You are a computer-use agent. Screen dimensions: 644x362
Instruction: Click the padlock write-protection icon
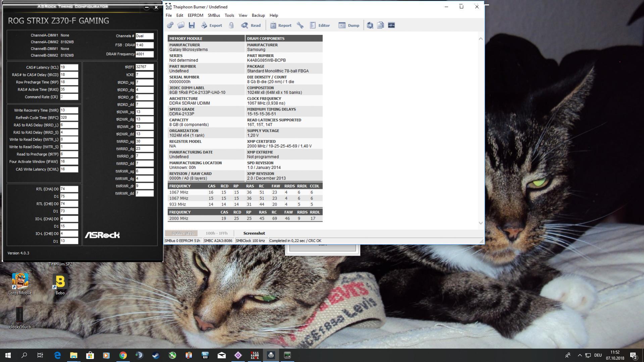231,25
